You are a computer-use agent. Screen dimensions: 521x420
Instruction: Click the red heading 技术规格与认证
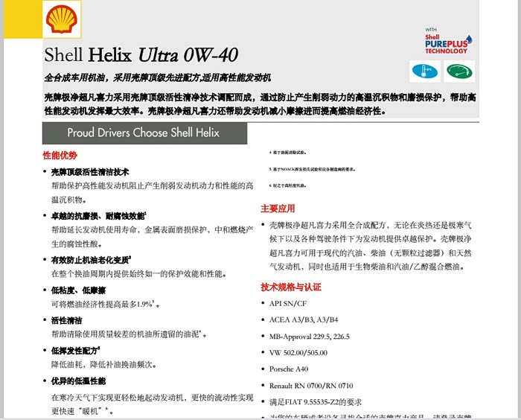pos(291,287)
